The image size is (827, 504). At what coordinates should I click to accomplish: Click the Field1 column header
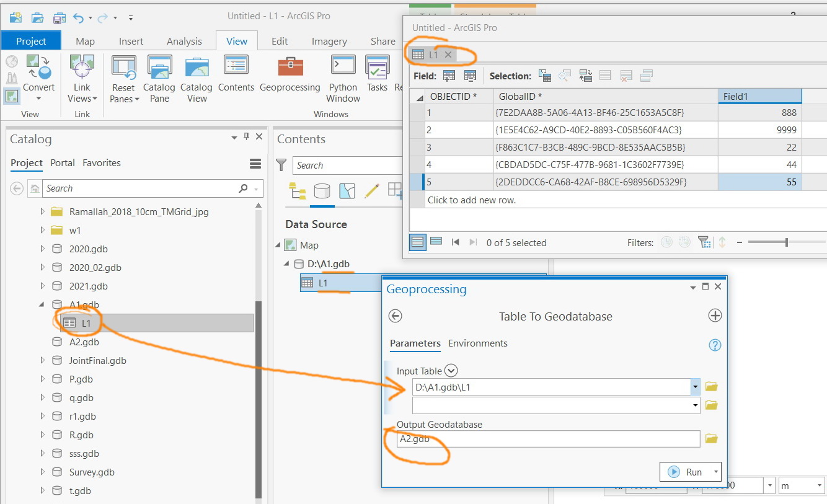[759, 96]
